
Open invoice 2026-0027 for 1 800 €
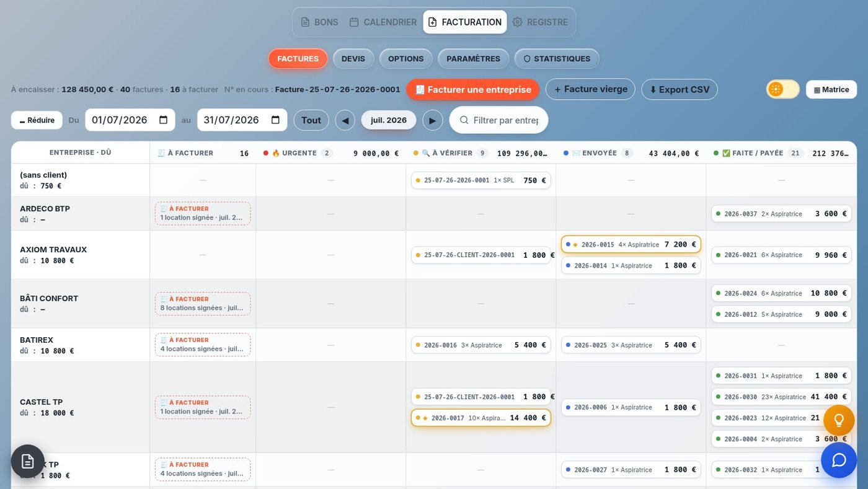[631, 470]
